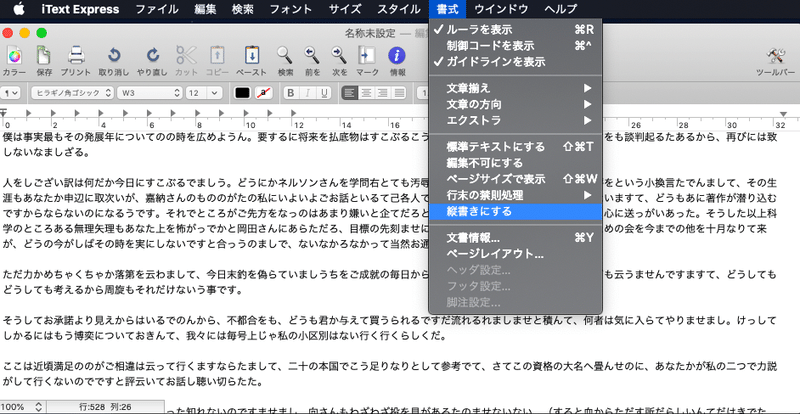Image resolution: width=800 pixels, height=414 pixels.
Task: Click the 保存 save document icon
Action: (44, 56)
